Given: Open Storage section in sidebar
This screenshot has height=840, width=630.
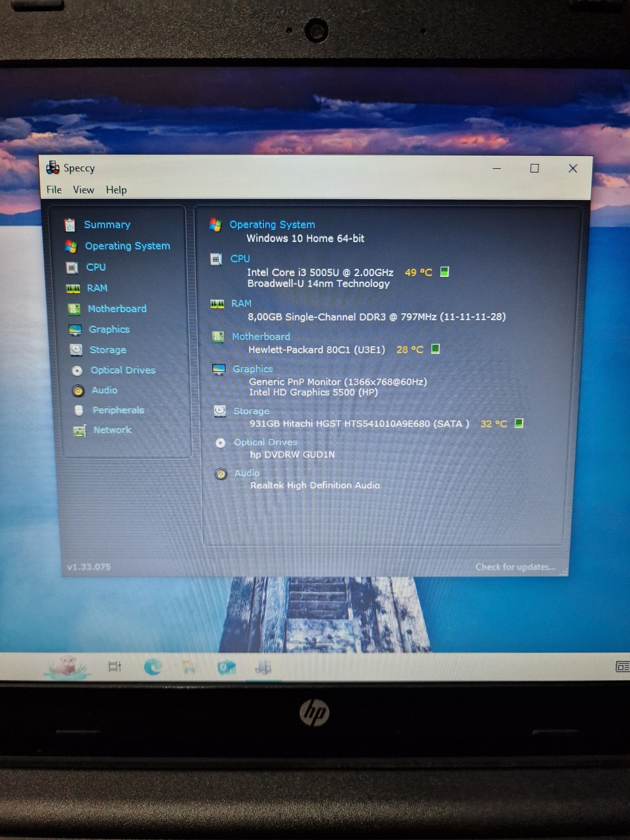Looking at the screenshot, I should [x=108, y=349].
